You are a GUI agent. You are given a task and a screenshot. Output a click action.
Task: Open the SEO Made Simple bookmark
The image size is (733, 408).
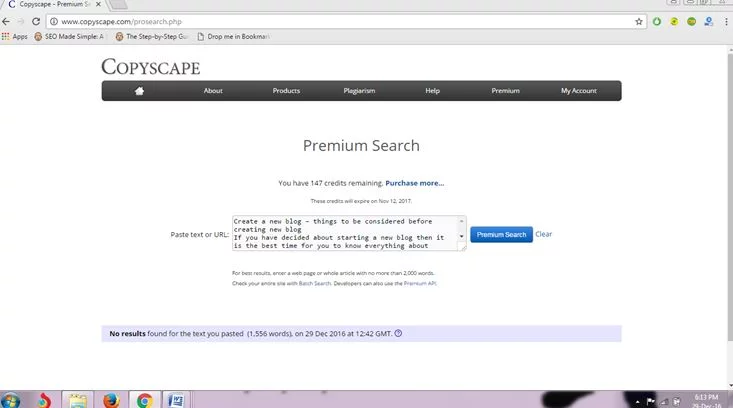coord(69,36)
